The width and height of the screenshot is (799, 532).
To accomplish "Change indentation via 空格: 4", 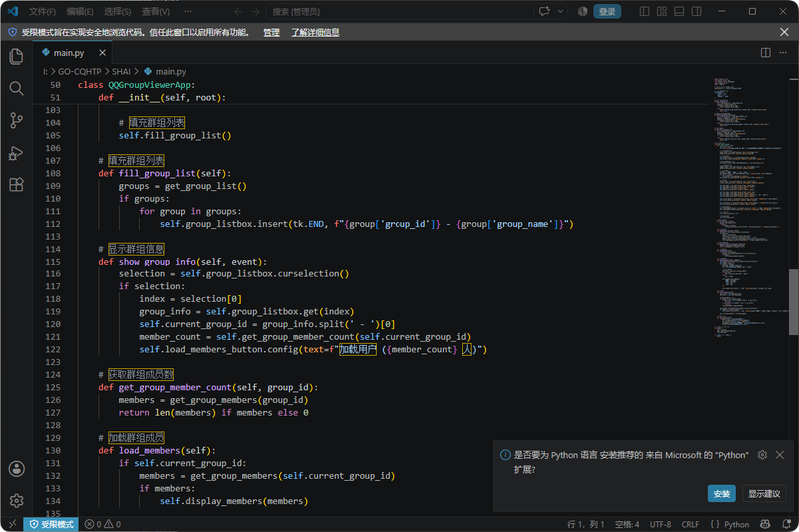I will tap(627, 524).
